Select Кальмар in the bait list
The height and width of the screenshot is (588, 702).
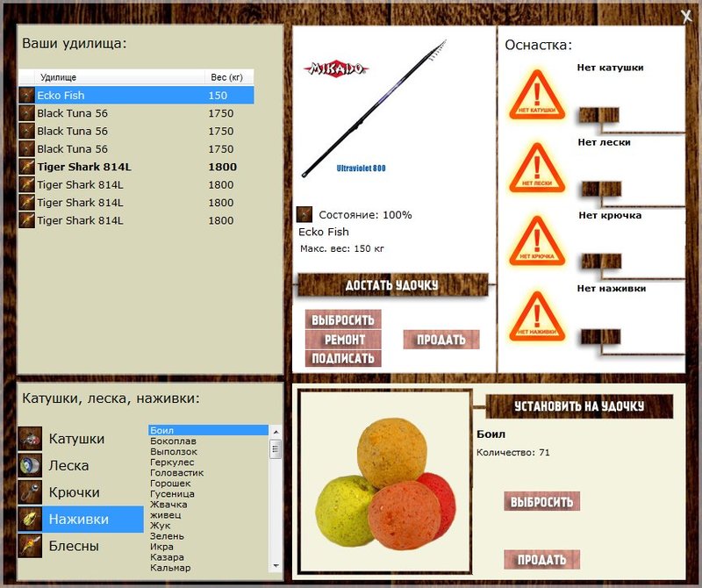208,568
